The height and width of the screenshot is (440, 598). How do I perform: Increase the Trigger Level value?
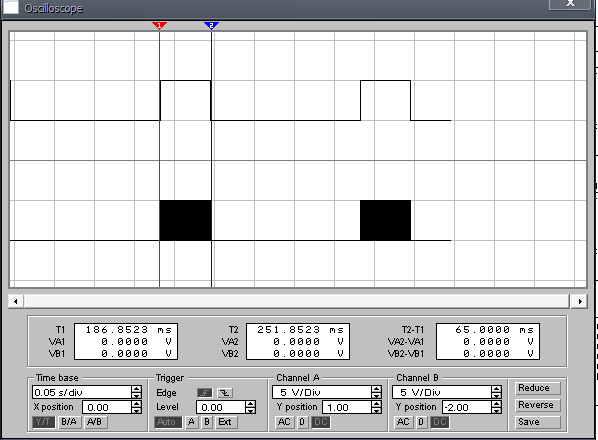[x=250, y=404]
